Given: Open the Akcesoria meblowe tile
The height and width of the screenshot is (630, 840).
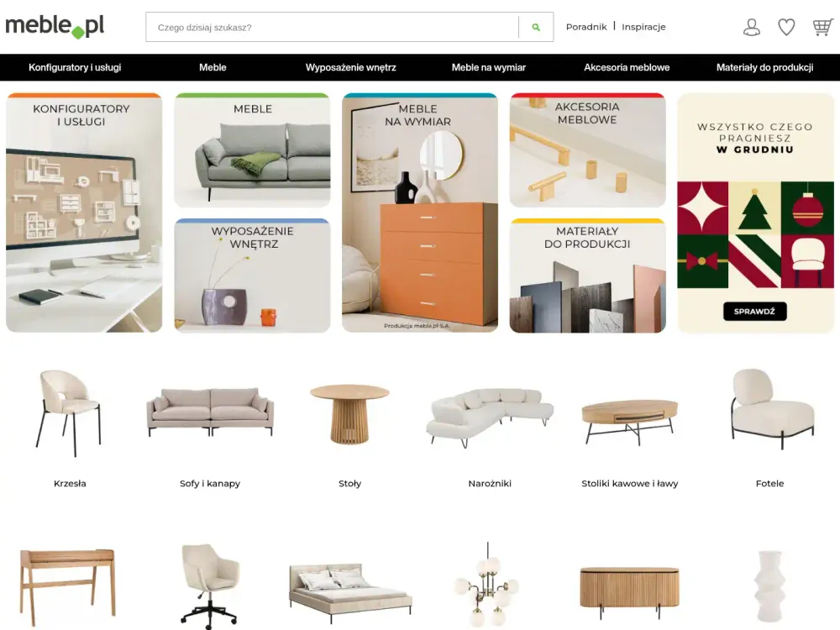Looking at the screenshot, I should (588, 150).
